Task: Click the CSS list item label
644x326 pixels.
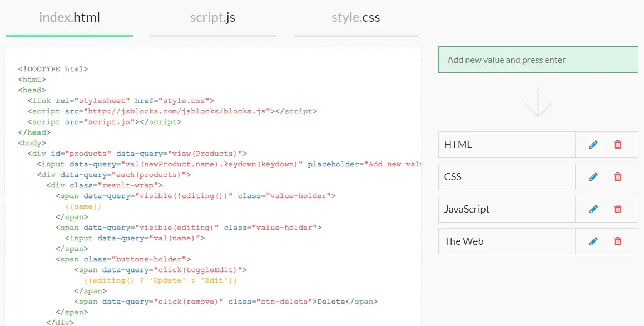Action: (453, 177)
